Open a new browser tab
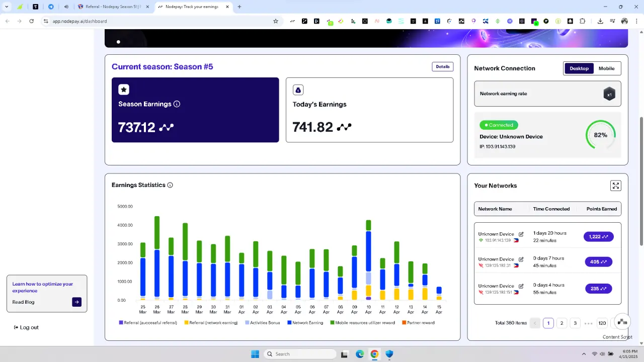This screenshot has height=362, width=644. (x=239, y=7)
